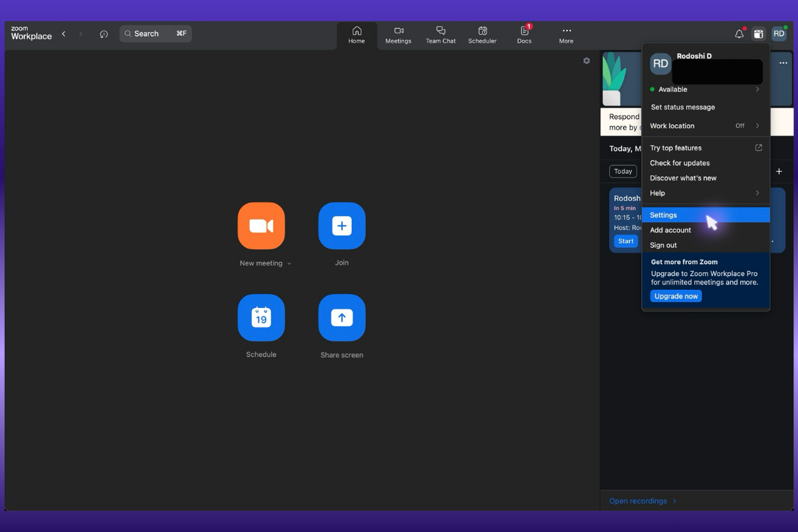
Task: Open the history clock icon
Action: pos(104,34)
